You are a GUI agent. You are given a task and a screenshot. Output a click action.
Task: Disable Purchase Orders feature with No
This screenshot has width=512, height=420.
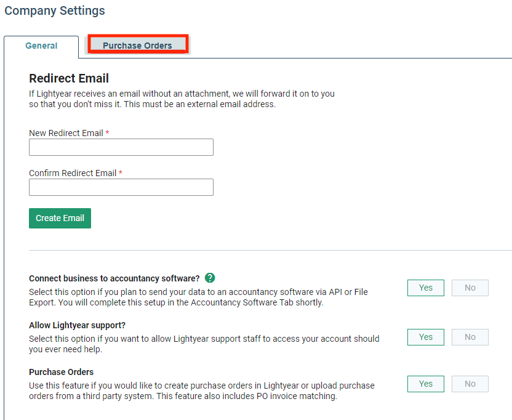pyautogui.click(x=470, y=384)
